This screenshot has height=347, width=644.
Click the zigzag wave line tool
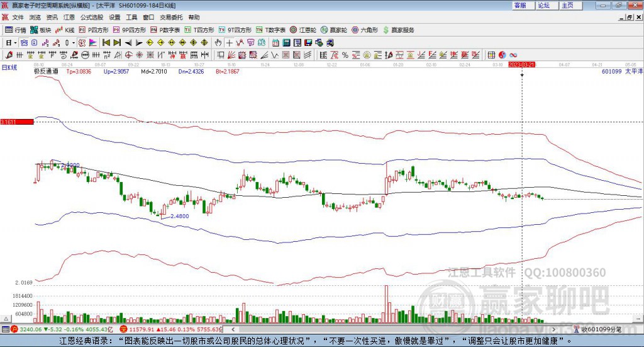click(x=274, y=55)
